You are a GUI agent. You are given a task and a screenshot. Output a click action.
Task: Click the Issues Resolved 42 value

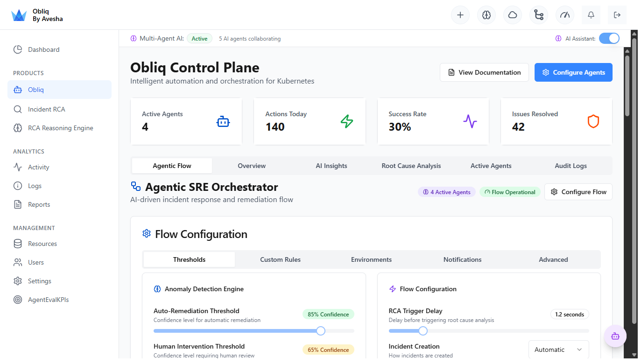click(x=518, y=127)
